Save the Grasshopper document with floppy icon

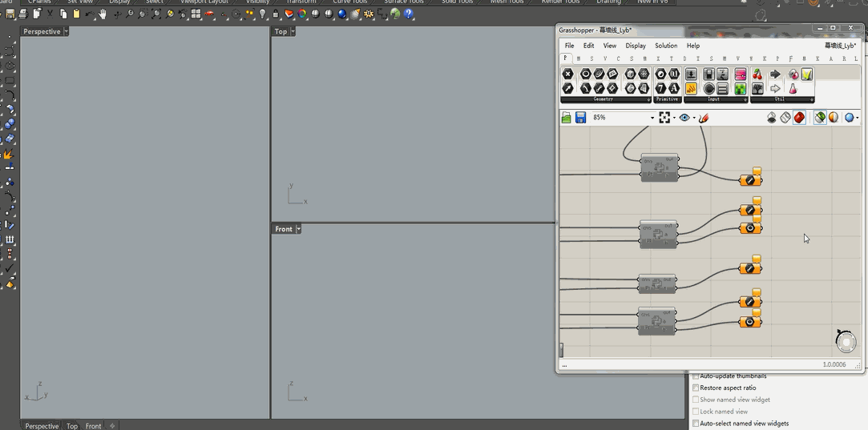pos(580,118)
